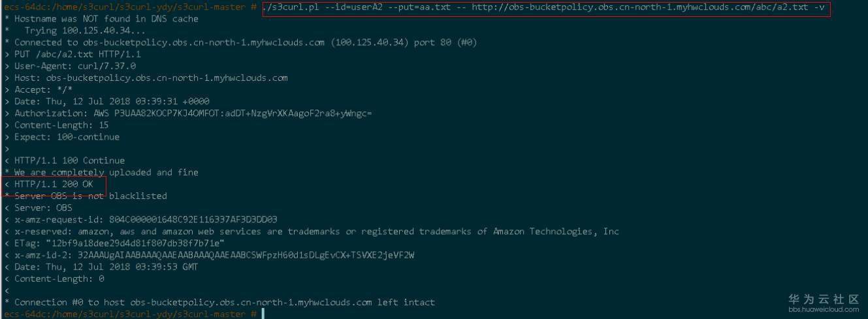
Task: Click the x-amz-id-2 header line
Action: coord(214,255)
